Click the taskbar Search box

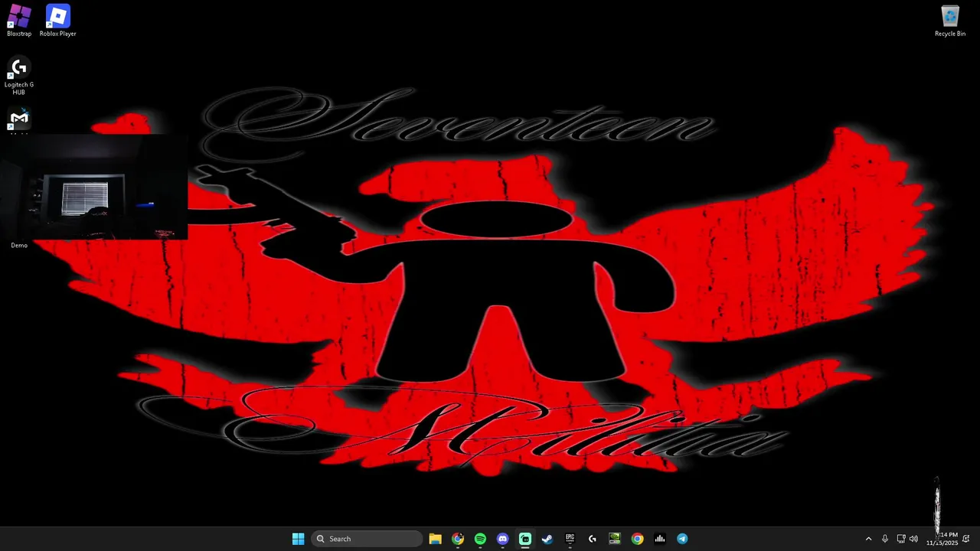(367, 539)
